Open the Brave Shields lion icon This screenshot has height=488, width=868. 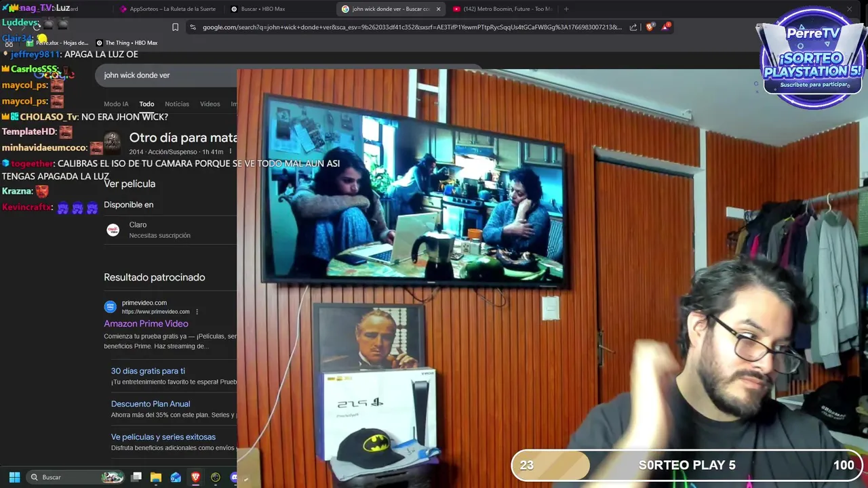pyautogui.click(x=650, y=27)
